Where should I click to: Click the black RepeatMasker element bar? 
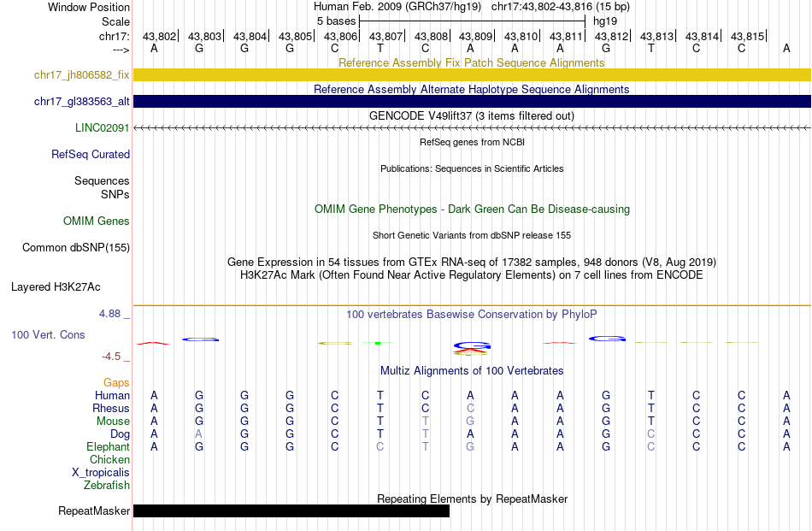pos(291,510)
